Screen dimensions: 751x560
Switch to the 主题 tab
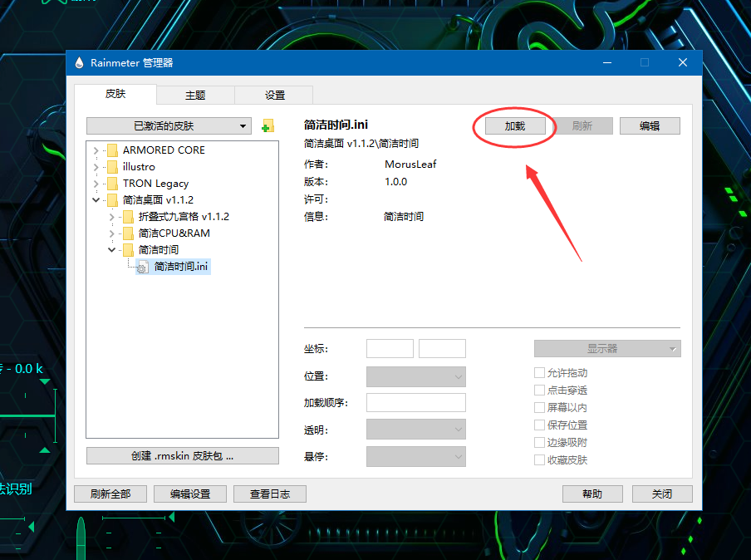click(x=194, y=95)
